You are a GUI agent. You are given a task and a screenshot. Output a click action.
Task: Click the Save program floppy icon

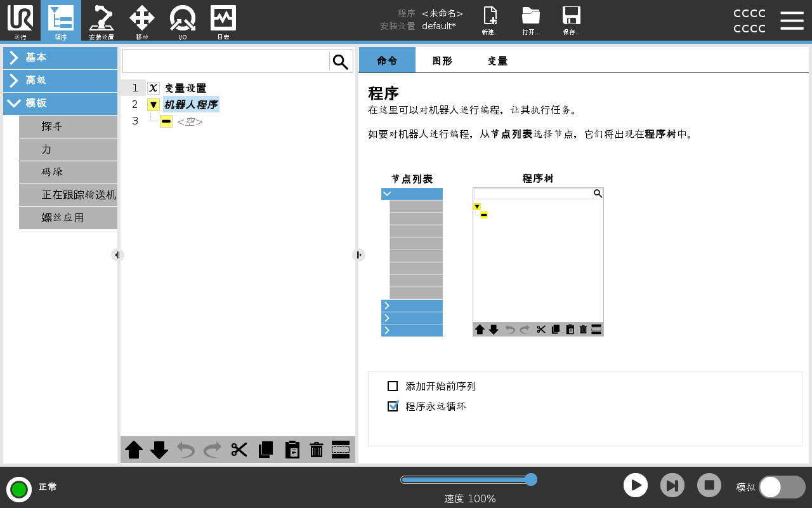[572, 19]
